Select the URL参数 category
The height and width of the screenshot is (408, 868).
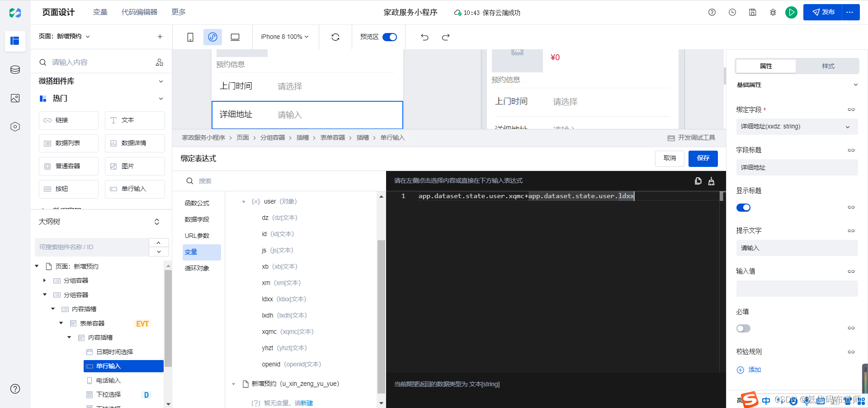(197, 236)
